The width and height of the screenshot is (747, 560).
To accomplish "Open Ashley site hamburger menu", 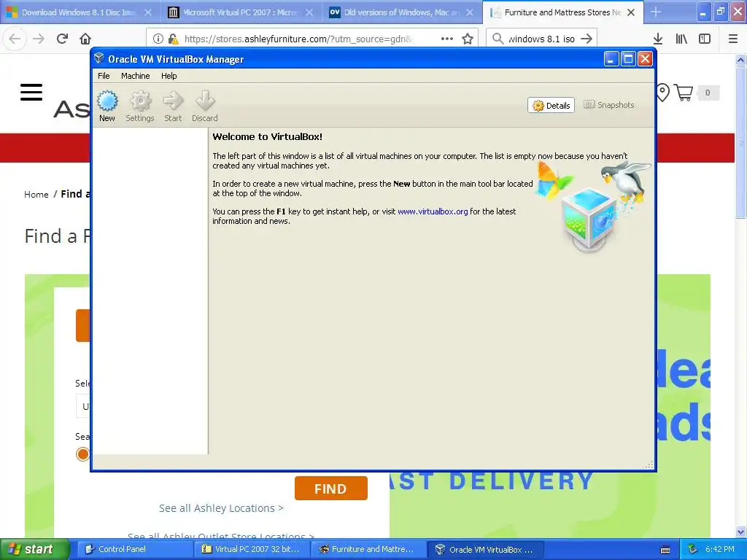I will pyautogui.click(x=31, y=93).
